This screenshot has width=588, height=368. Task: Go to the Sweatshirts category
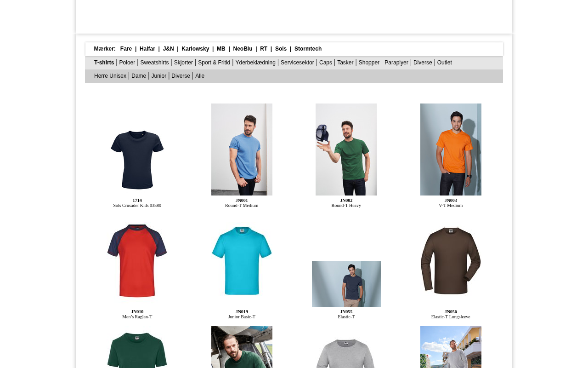pos(154,63)
